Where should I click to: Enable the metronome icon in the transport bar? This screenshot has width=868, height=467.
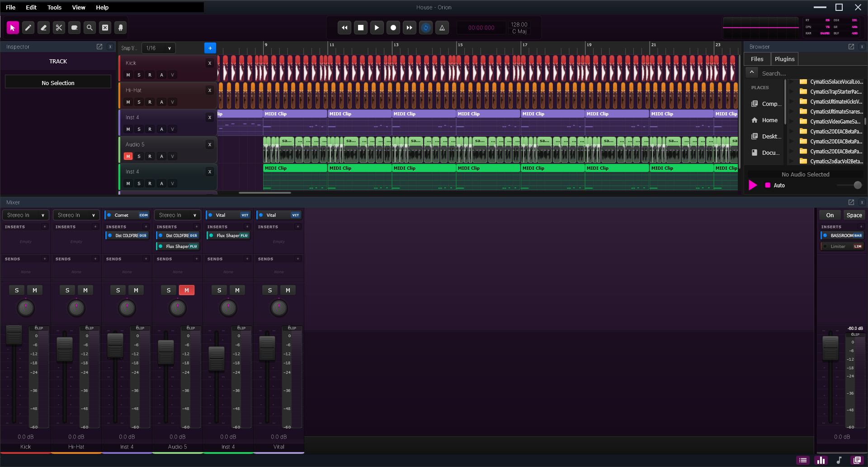coord(442,28)
